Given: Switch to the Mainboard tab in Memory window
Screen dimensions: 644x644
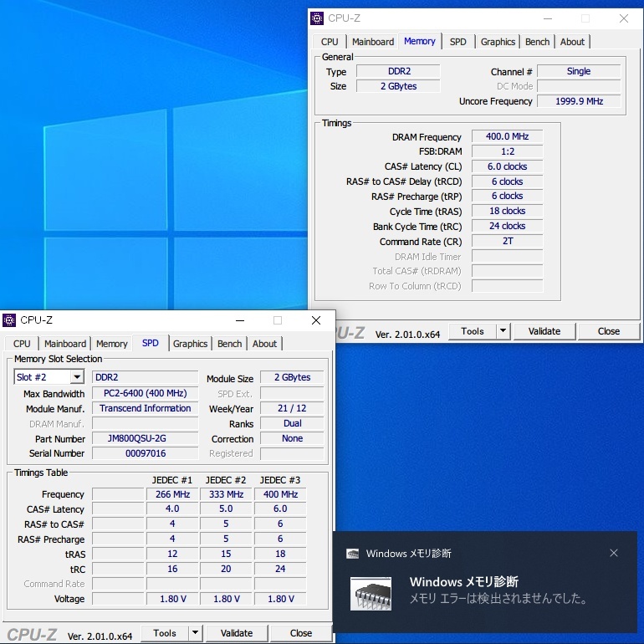Looking at the screenshot, I should (372, 42).
